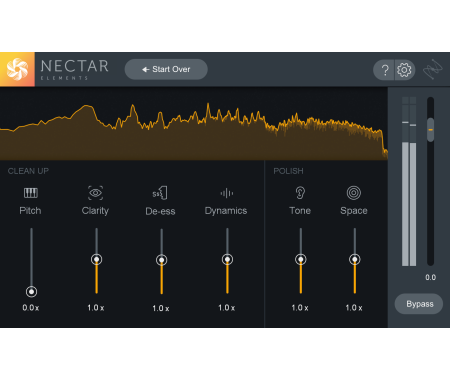This screenshot has height=380, width=450.
Task: Click the orange spectrum analyzer display
Action: click(x=194, y=124)
